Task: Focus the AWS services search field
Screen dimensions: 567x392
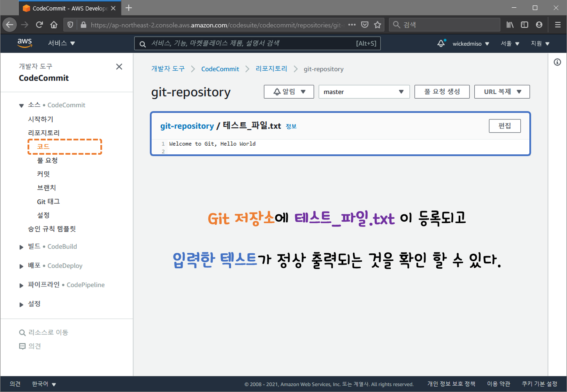Action: pos(258,44)
